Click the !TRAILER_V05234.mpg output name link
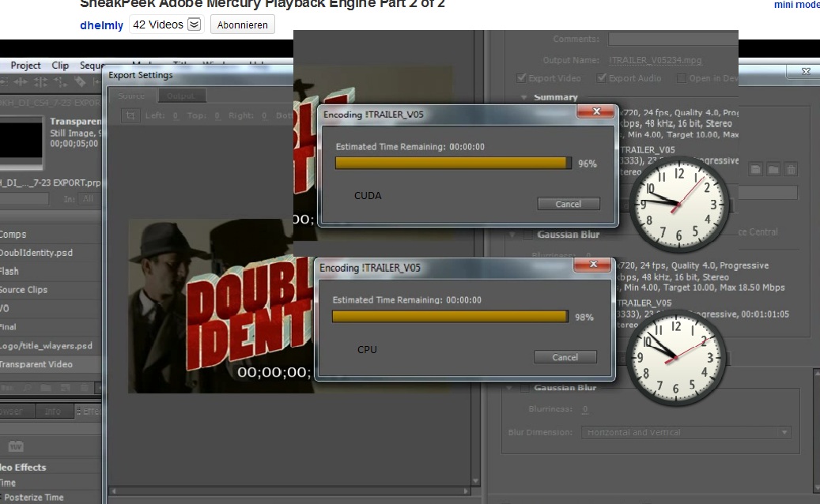 656,60
